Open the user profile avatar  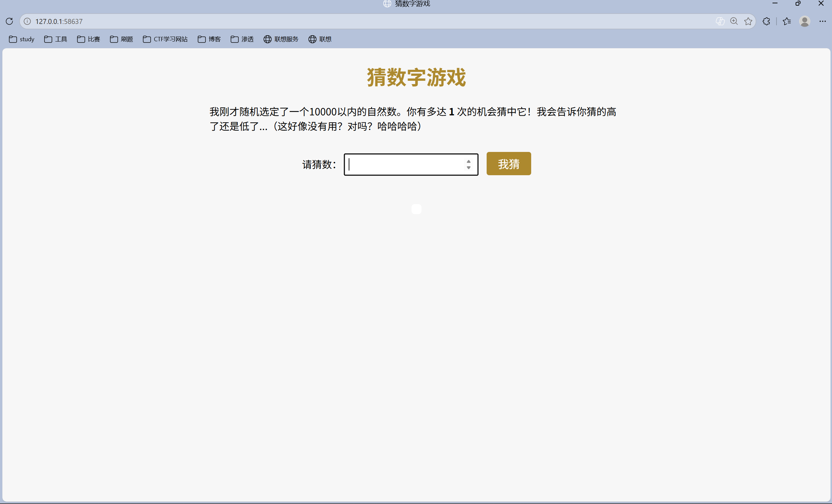[805, 21]
